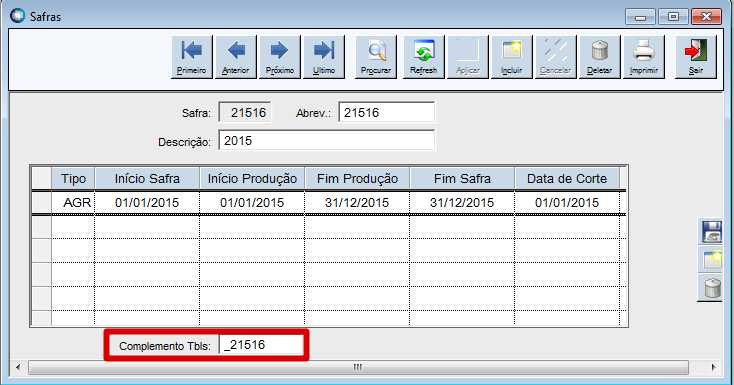Click Início Produção cell 01/01/2015
Viewport: 734px width, 385px height.
click(252, 203)
